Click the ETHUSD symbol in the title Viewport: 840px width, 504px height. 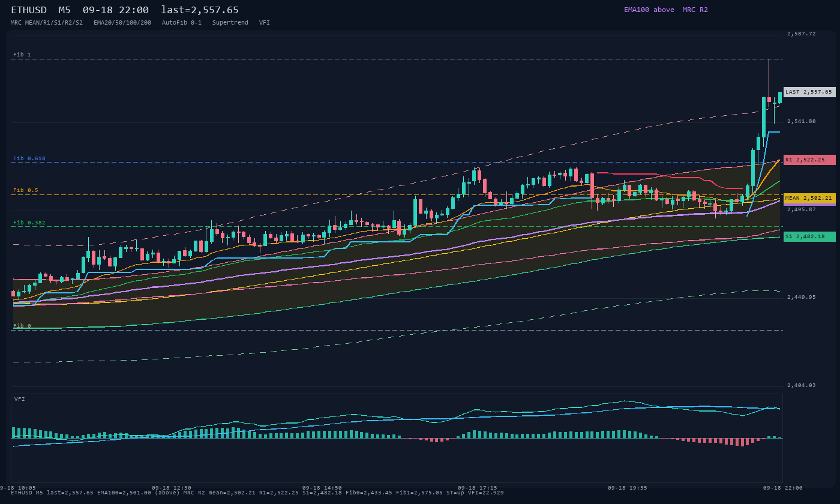[30, 10]
